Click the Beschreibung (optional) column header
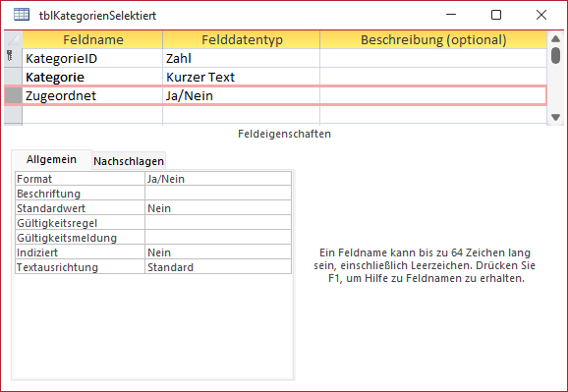Viewport: 568px width, 392px height. 433,40
